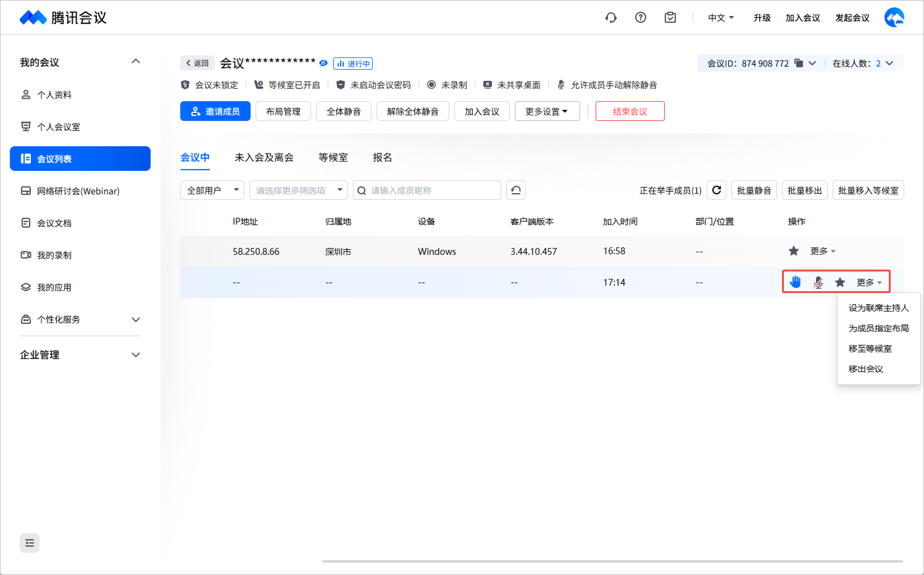Click 升级 in the top bar

[x=762, y=18]
